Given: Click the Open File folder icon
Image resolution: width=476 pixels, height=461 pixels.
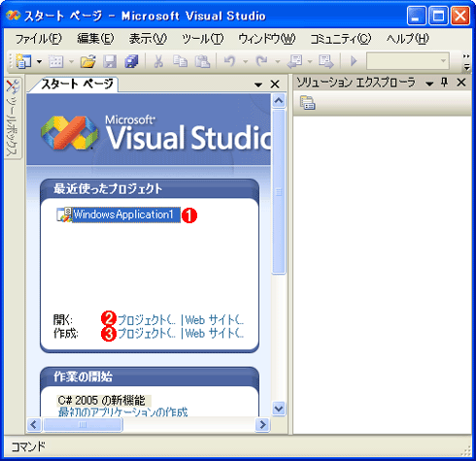Looking at the screenshot, I should coord(88,61).
